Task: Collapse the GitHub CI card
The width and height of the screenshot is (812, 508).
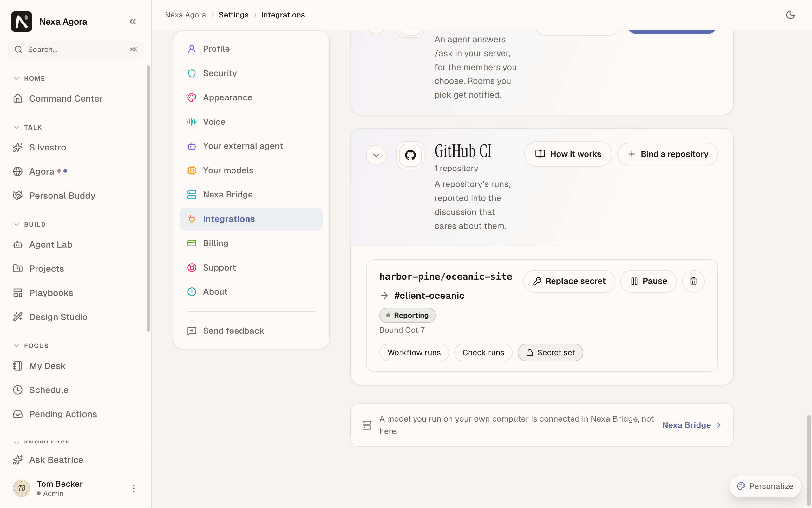Action: tap(376, 155)
